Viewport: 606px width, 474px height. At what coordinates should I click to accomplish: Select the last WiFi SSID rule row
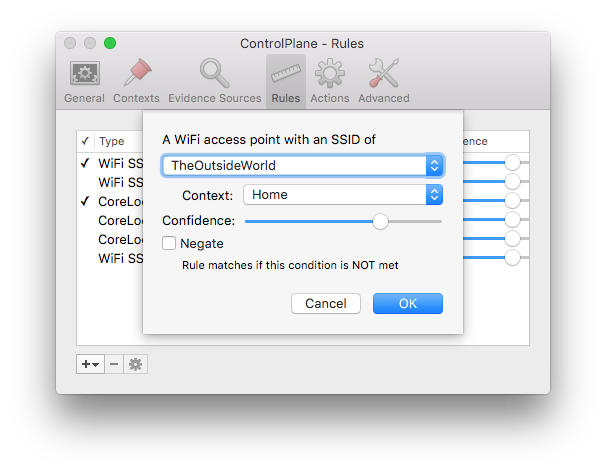pyautogui.click(x=110, y=258)
